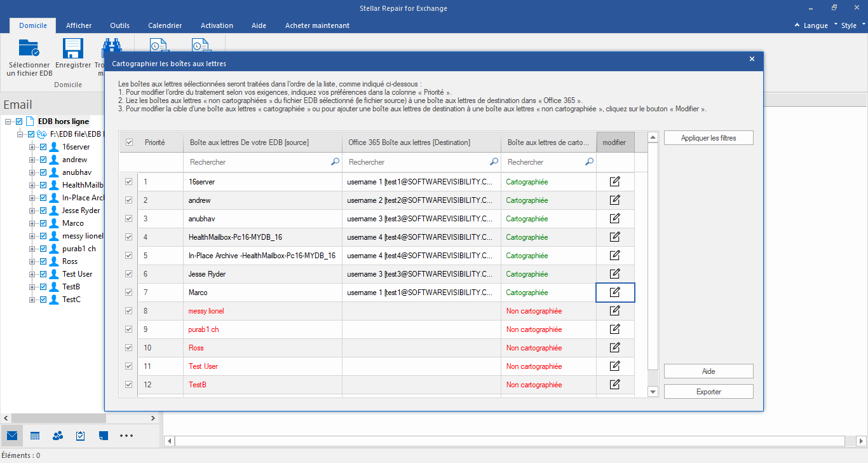Image resolution: width=868 pixels, height=463 pixels.
Task: Switch to Afficher ribbon tab
Action: [x=79, y=25]
